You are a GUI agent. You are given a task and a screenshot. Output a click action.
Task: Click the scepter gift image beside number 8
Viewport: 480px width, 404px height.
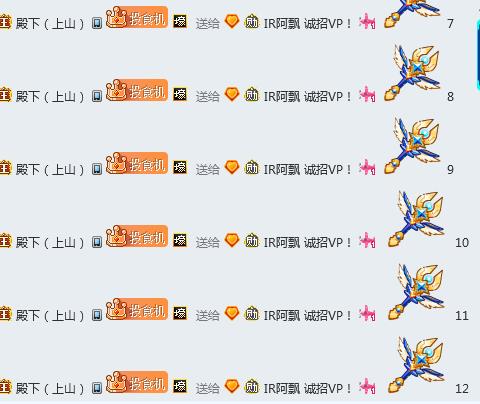coord(413,73)
